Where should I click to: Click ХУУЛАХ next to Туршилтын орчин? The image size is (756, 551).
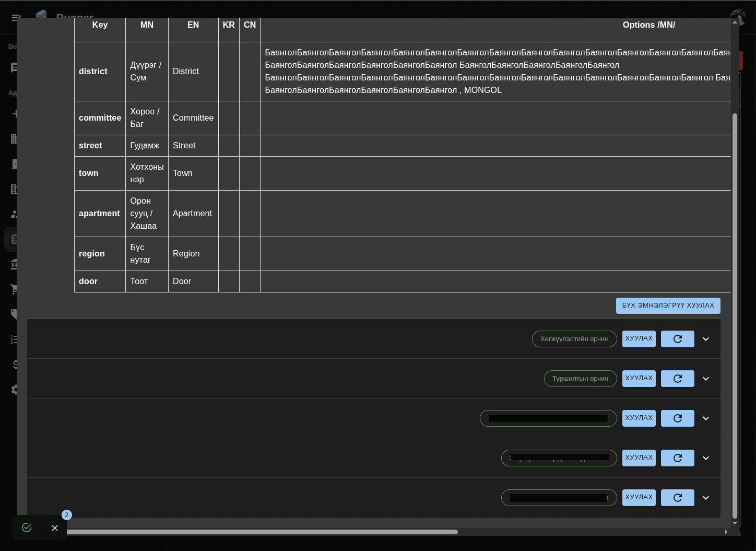pos(639,378)
